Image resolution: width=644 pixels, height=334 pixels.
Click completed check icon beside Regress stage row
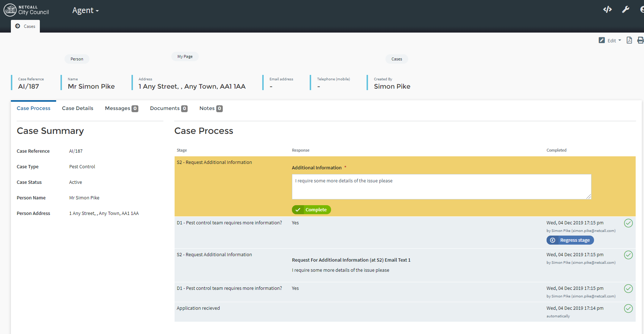[x=628, y=223]
